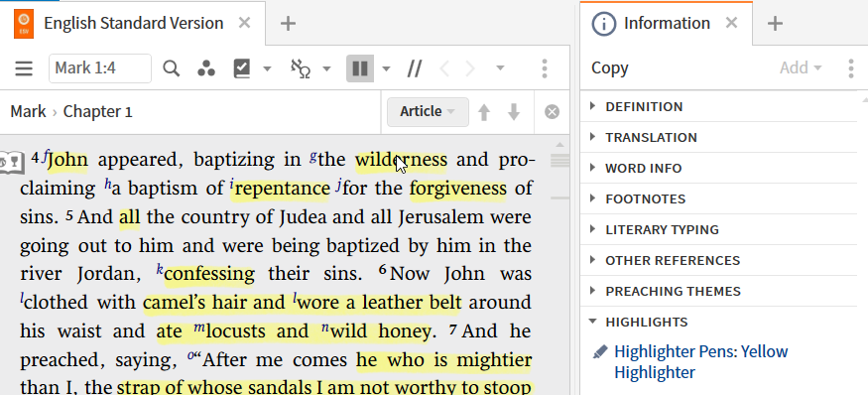Click the Mark breadcrumb
Image resolution: width=868 pixels, height=395 pixels.
point(28,112)
